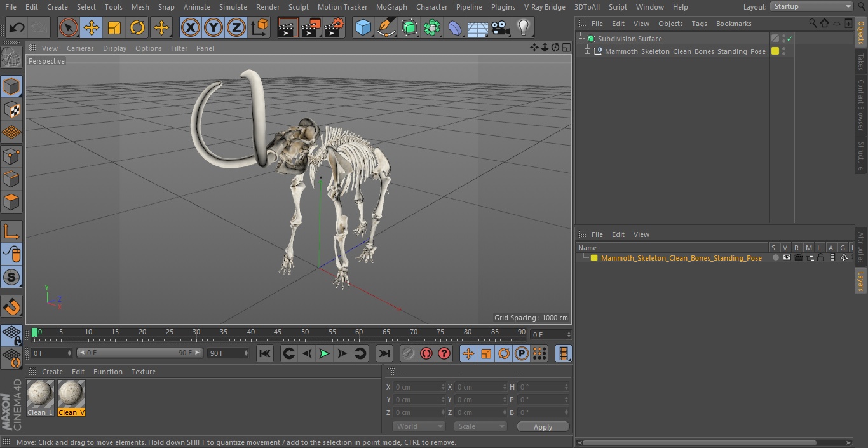868x448 pixels.
Task: Click Go to End of animation
Action: tap(384, 353)
